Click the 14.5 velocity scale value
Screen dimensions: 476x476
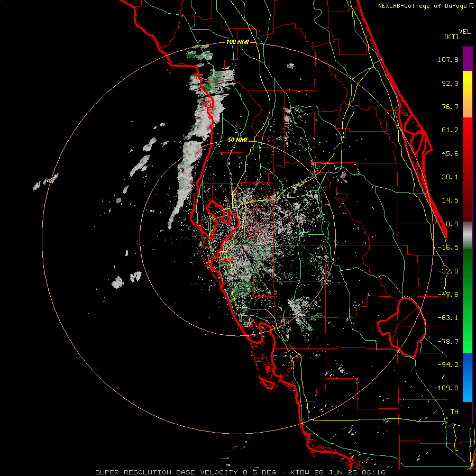[450, 200]
